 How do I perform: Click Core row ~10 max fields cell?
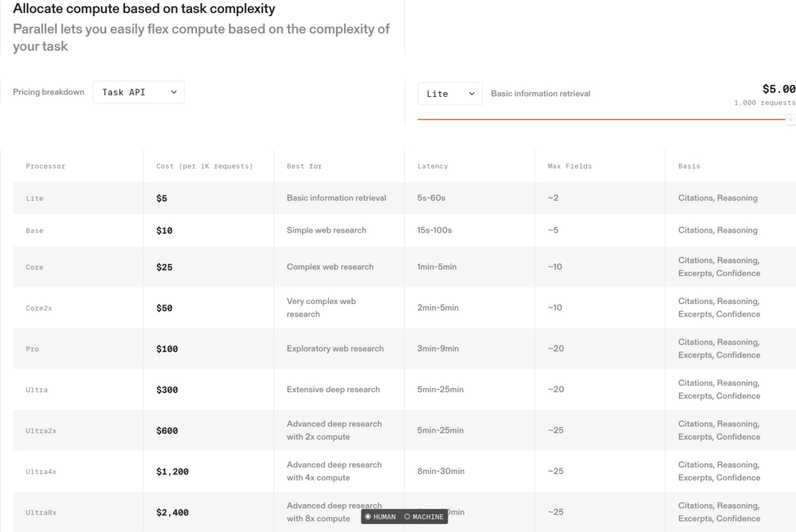(555, 267)
